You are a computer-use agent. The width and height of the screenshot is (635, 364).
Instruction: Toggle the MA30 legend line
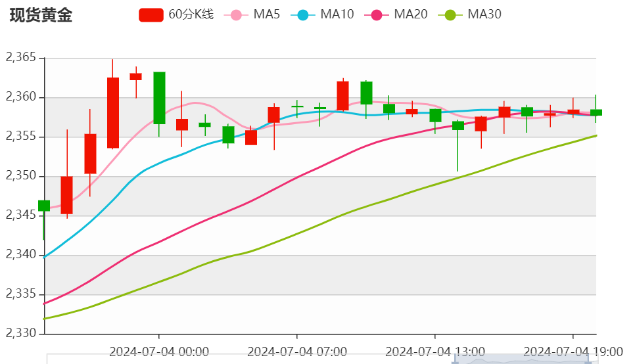point(469,15)
